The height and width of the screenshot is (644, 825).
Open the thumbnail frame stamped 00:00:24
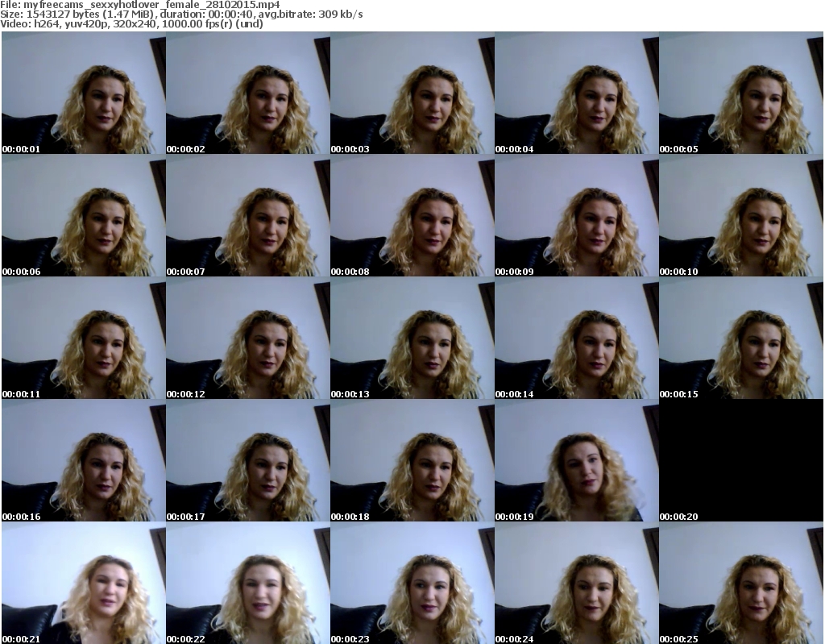coord(577,583)
